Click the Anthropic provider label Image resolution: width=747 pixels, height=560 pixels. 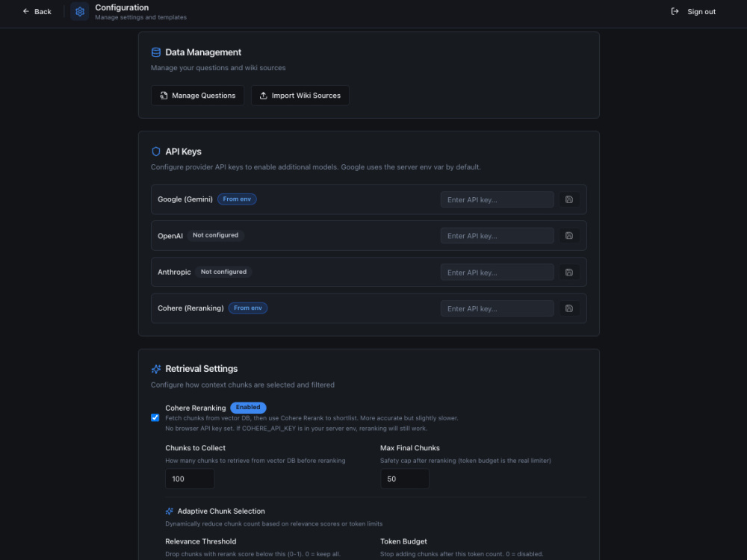point(174,272)
